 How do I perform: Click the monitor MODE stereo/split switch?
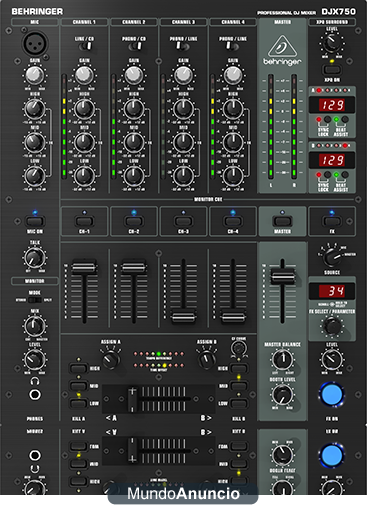coord(35,300)
